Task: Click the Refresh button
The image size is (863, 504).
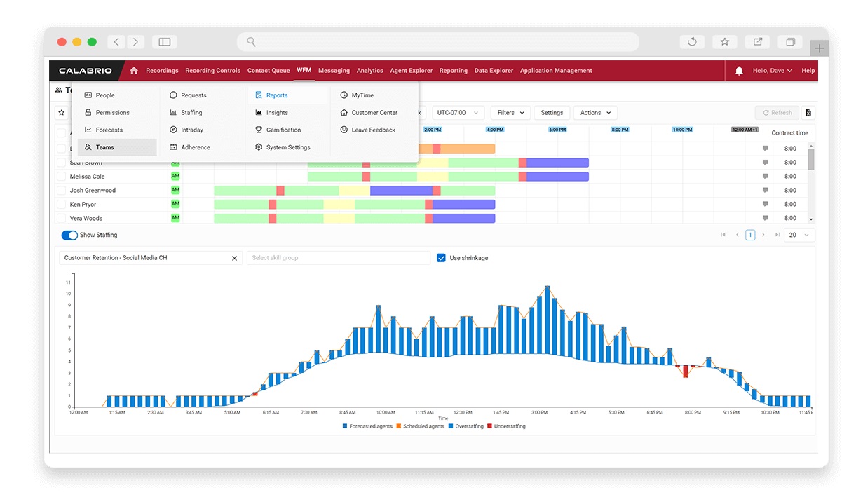Action: tap(776, 113)
